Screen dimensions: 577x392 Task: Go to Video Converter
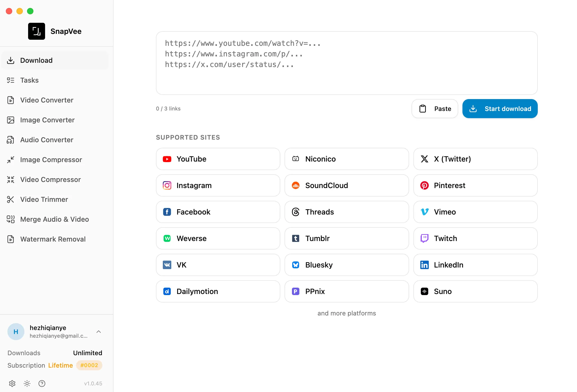(x=55, y=100)
